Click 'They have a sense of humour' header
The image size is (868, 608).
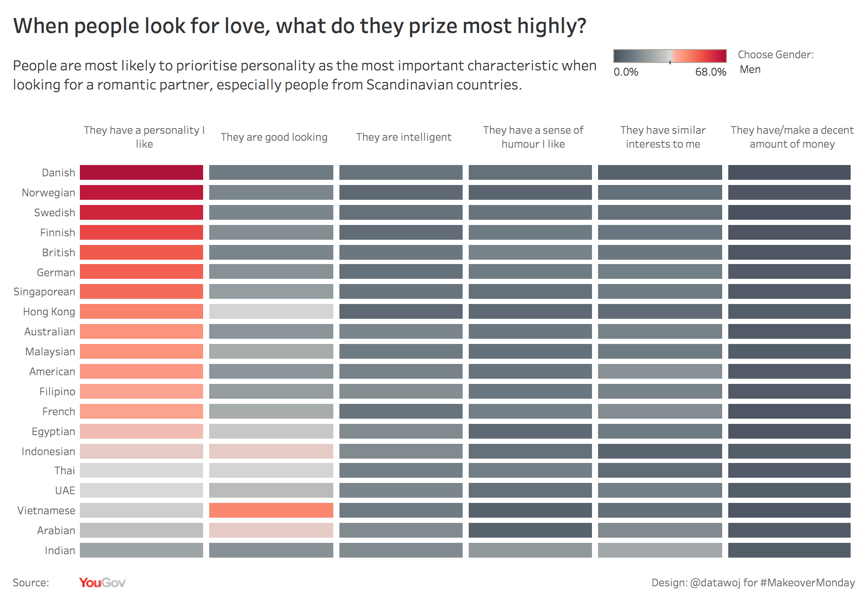click(x=533, y=137)
